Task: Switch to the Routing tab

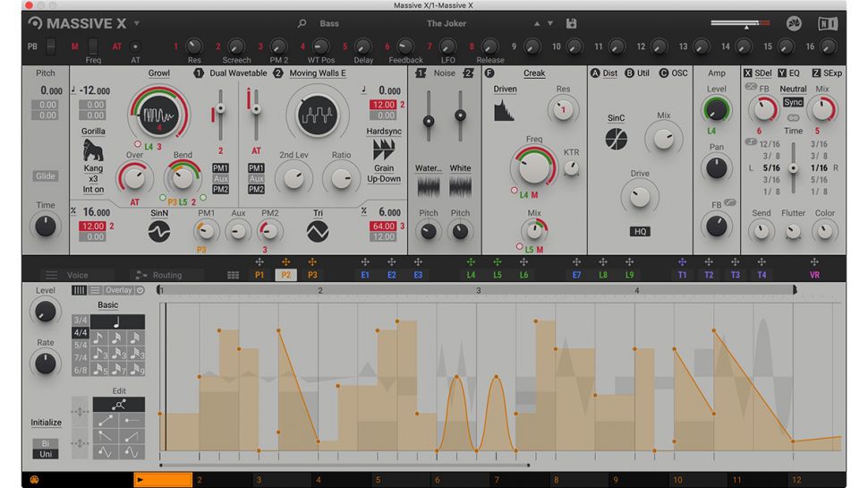Action: pyautogui.click(x=166, y=275)
